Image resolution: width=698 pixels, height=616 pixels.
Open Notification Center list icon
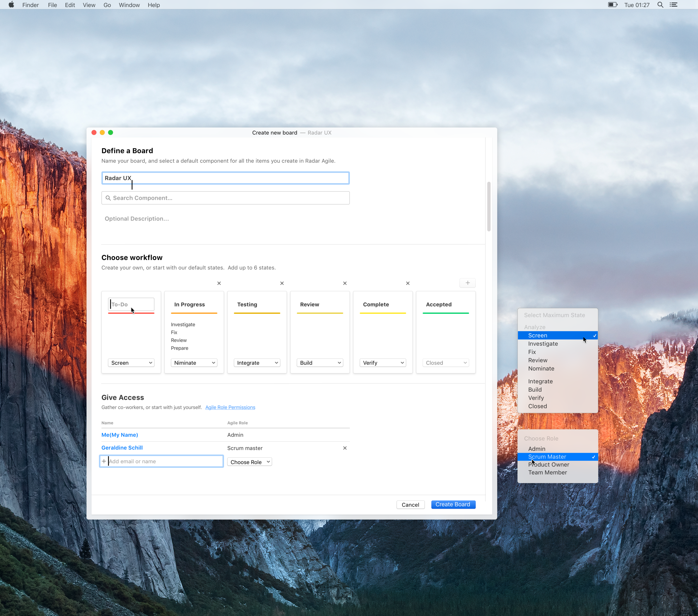click(673, 5)
